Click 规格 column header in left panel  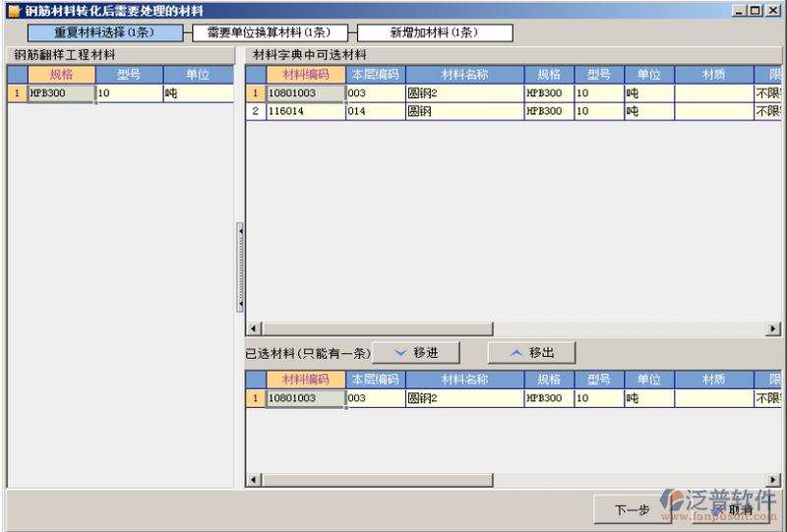pos(61,75)
